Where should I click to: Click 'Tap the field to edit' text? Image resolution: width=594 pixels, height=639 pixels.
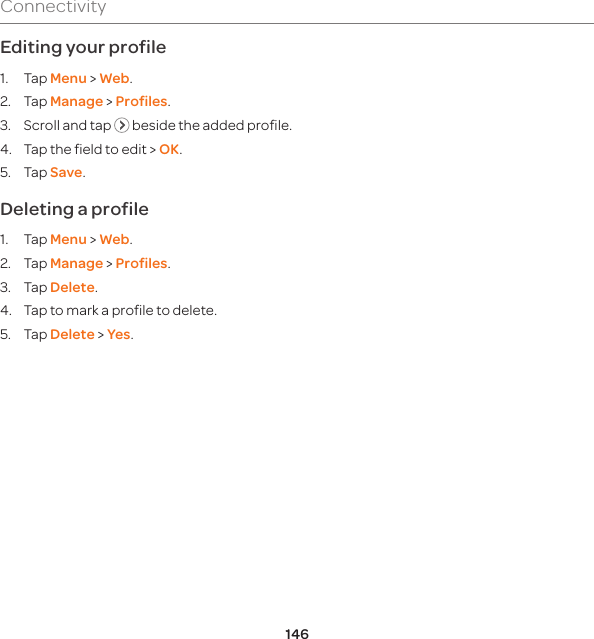point(85,150)
